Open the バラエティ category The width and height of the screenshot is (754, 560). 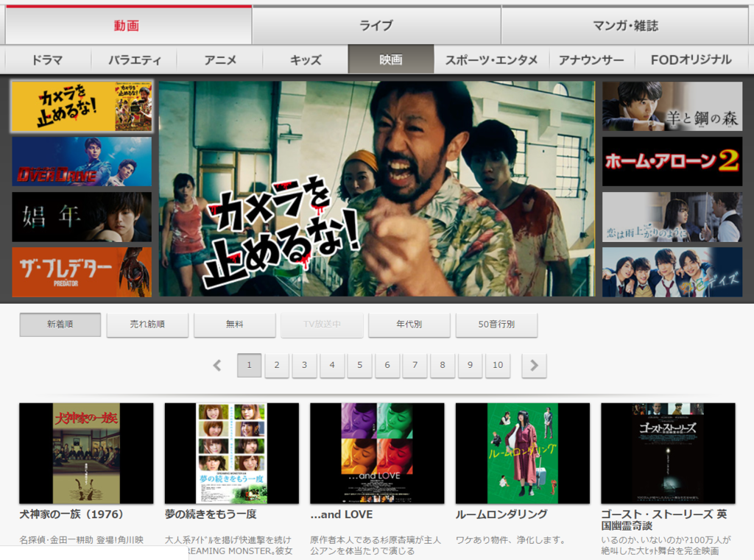[134, 60]
